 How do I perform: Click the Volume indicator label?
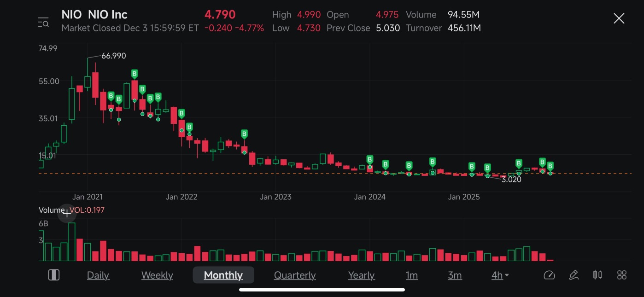tap(52, 210)
